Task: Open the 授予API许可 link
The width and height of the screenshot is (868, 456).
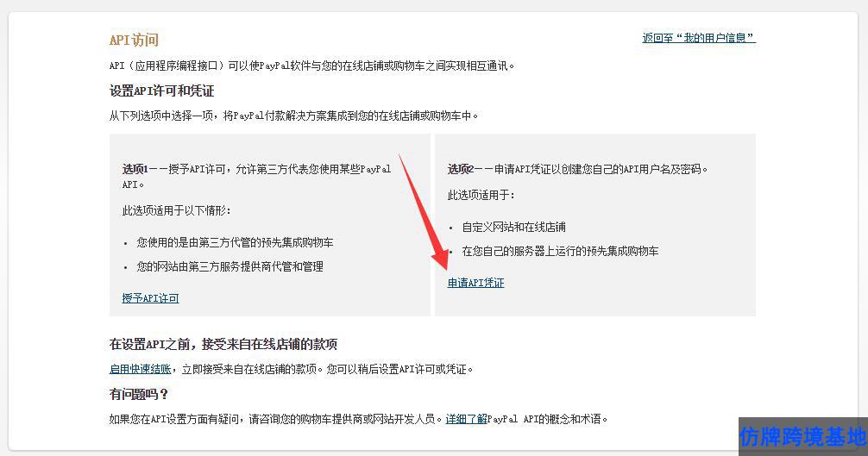Action: point(150,298)
